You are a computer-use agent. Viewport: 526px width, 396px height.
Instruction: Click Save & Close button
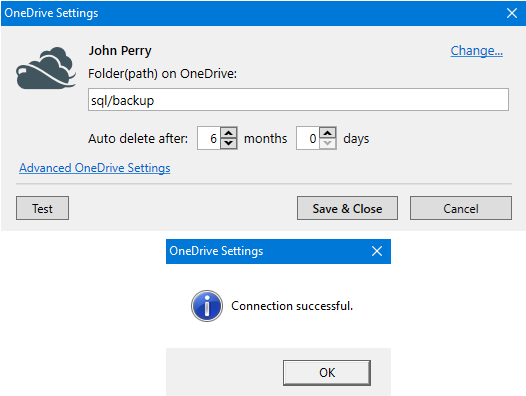point(347,208)
